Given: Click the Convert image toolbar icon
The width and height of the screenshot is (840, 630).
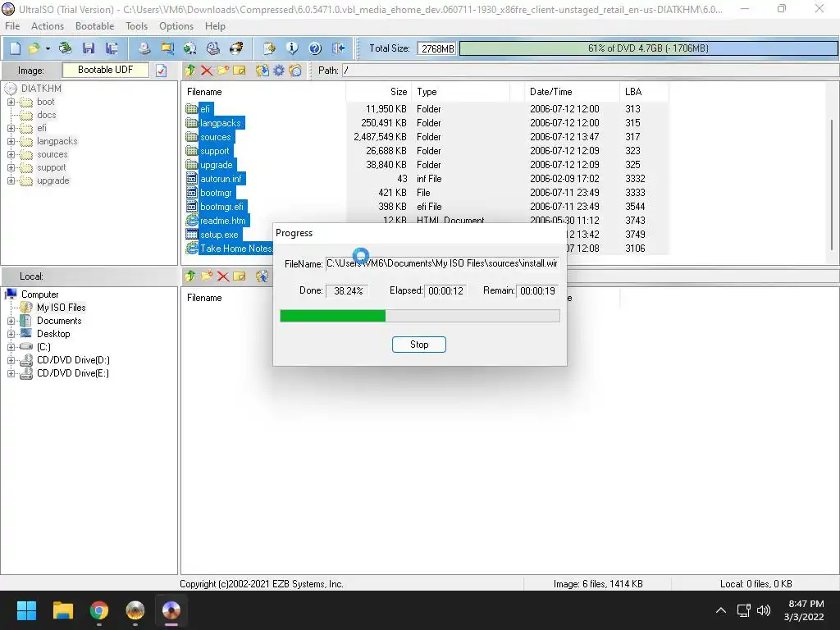Looking at the screenshot, I should point(190,48).
